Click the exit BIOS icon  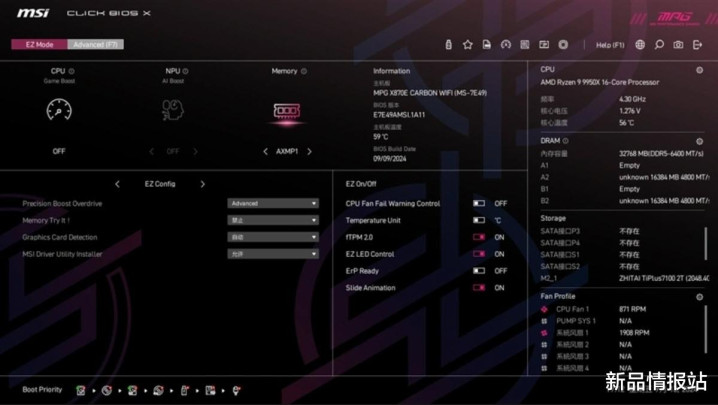(697, 44)
